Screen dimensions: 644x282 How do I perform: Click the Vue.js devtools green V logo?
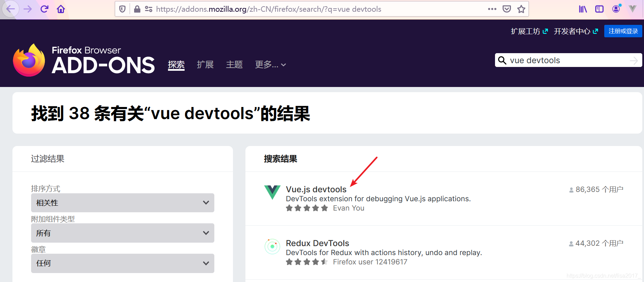coord(272,192)
